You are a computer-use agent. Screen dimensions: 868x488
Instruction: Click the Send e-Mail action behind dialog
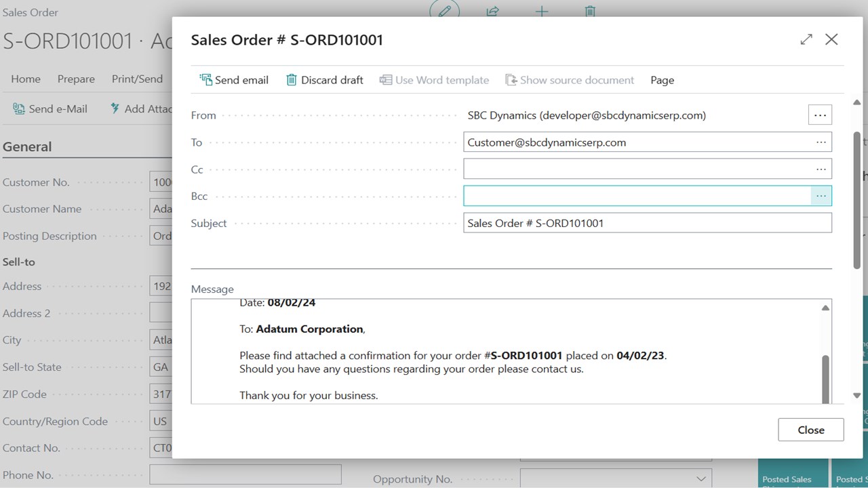pyautogui.click(x=51, y=108)
